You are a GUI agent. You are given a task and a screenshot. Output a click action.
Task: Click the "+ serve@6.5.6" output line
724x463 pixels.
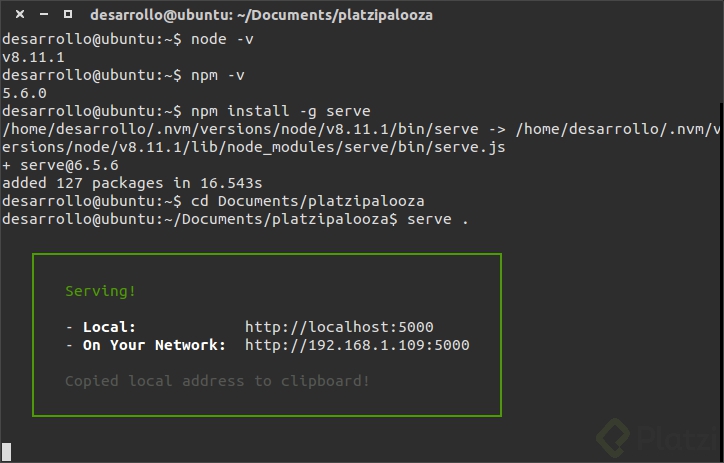[x=58, y=165]
